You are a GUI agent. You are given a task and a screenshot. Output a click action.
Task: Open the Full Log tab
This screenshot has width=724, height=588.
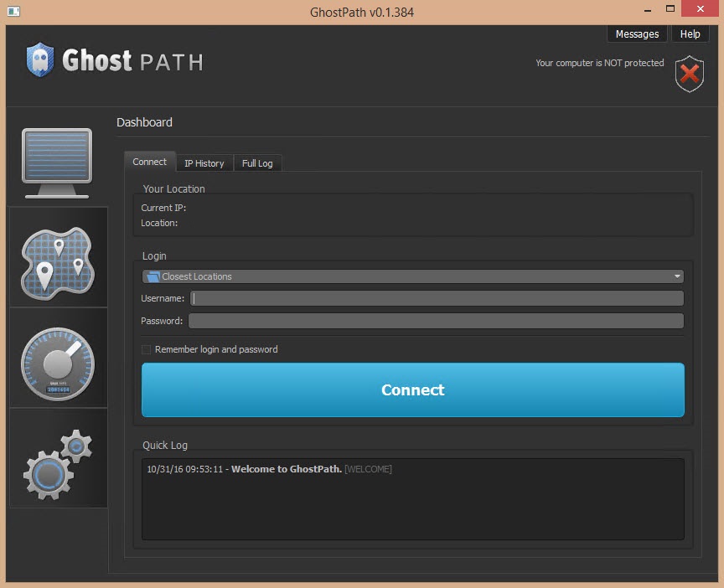(x=257, y=163)
